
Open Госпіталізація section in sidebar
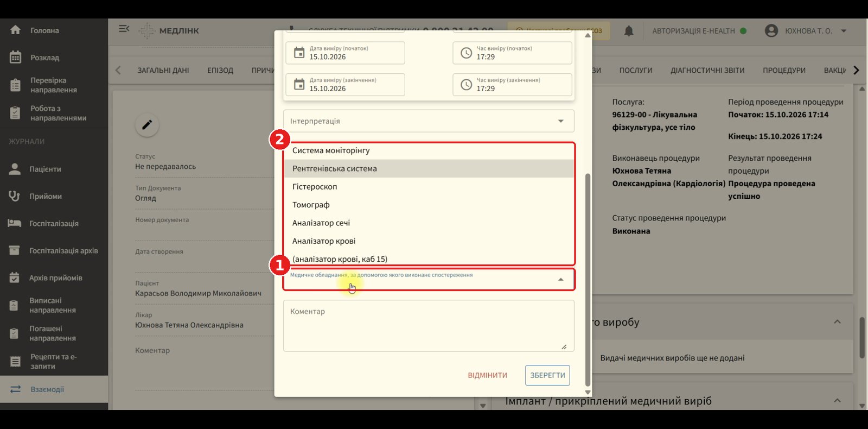(x=54, y=223)
